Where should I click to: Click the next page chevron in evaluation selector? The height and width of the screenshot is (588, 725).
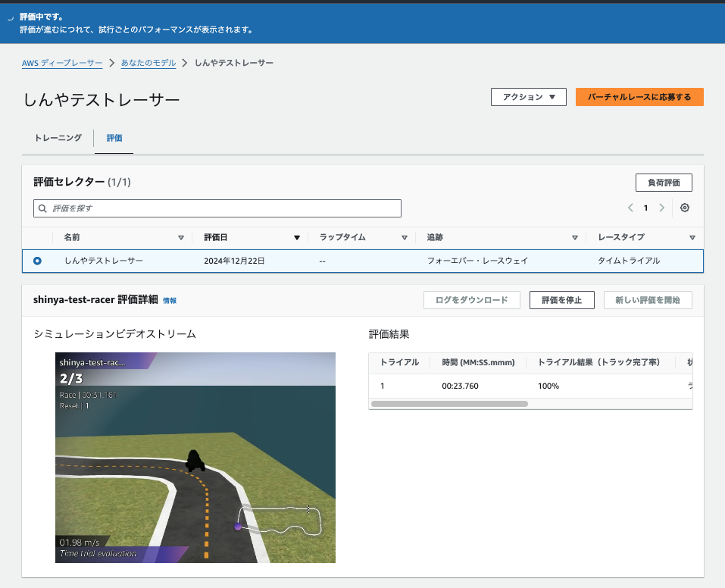coord(662,208)
